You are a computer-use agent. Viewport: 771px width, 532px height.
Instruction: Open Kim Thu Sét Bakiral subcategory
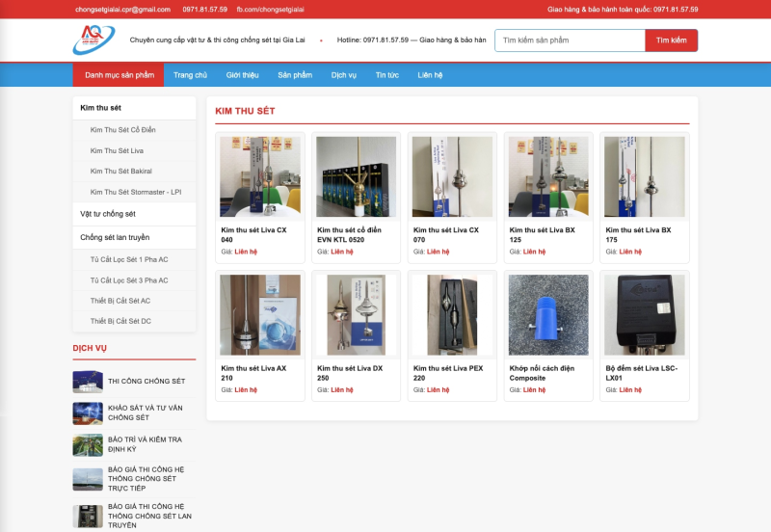pos(134,172)
